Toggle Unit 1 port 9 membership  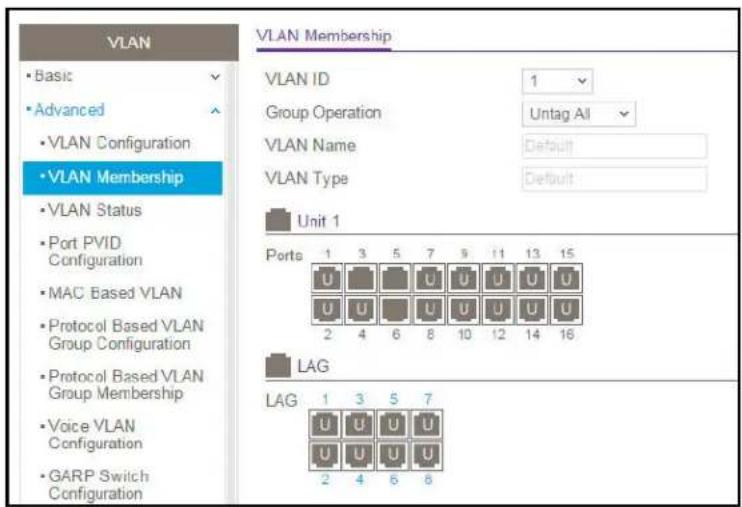point(464,279)
